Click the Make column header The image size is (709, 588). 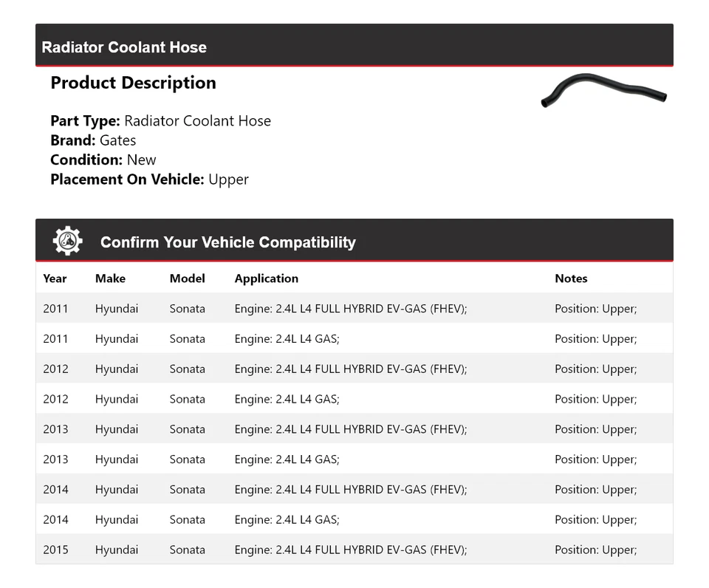[x=110, y=278]
